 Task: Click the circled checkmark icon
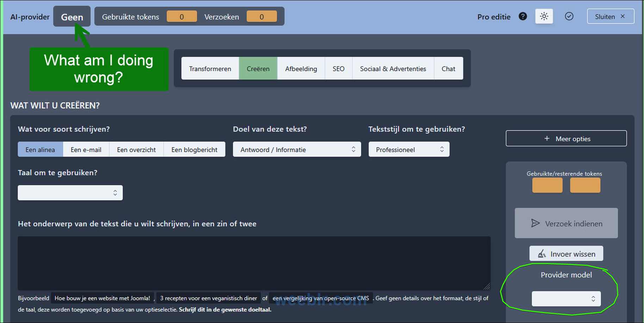click(x=569, y=17)
